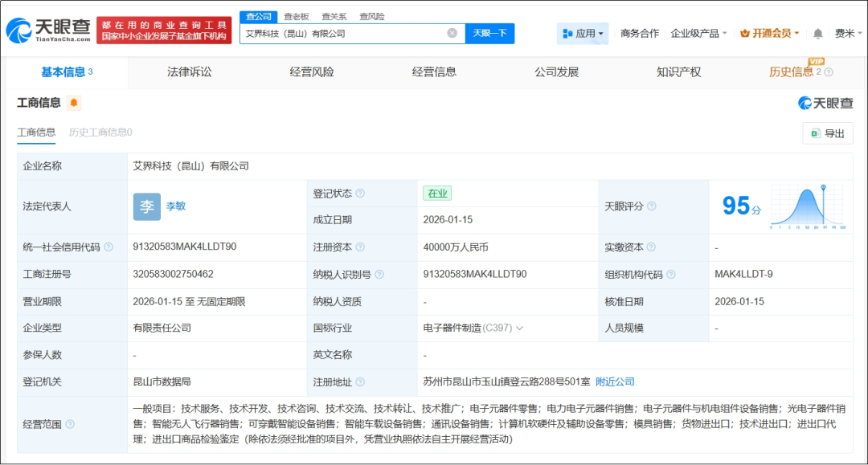The image size is (868, 465).
Task: Click help icon beside 注册资本
Action: (360, 247)
